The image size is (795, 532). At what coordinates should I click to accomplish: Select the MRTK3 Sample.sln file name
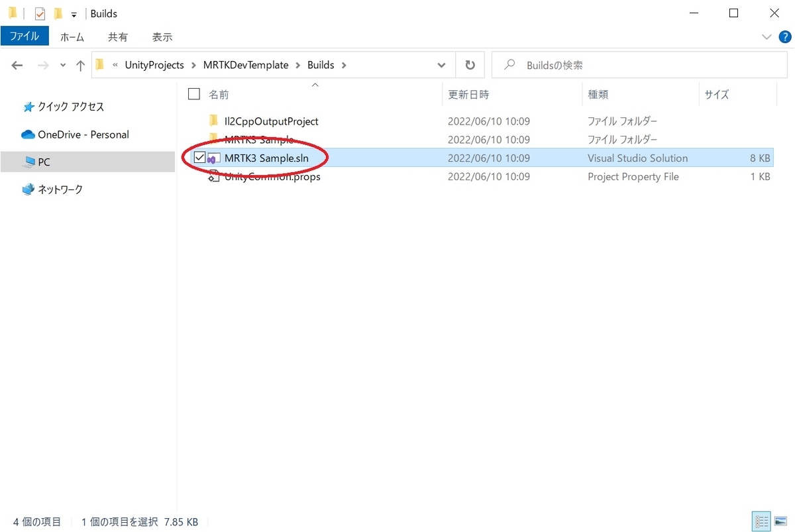266,158
